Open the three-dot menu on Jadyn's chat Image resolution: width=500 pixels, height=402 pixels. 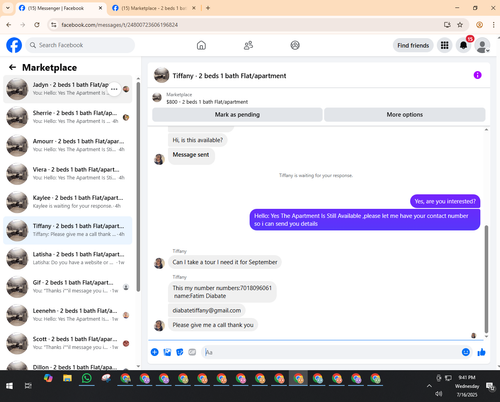[x=114, y=89]
